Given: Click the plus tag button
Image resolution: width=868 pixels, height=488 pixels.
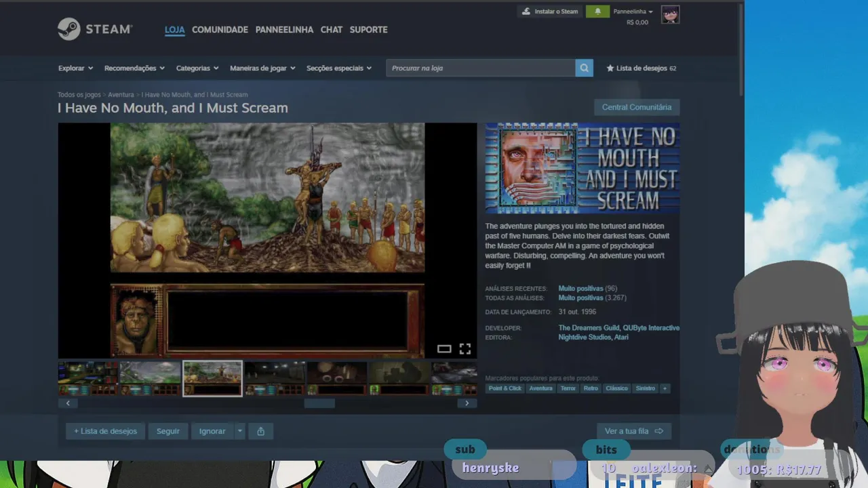Looking at the screenshot, I should tap(665, 388).
